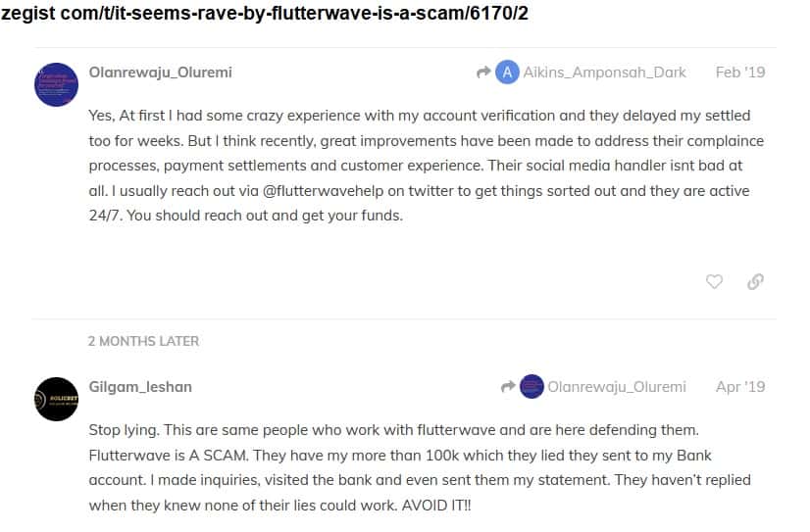Click the Feb '19 post date

click(740, 73)
